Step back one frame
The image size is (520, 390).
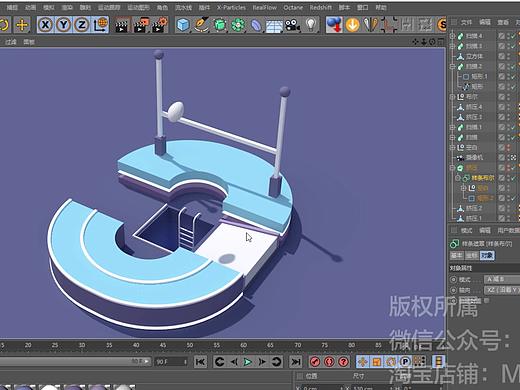[234, 362]
